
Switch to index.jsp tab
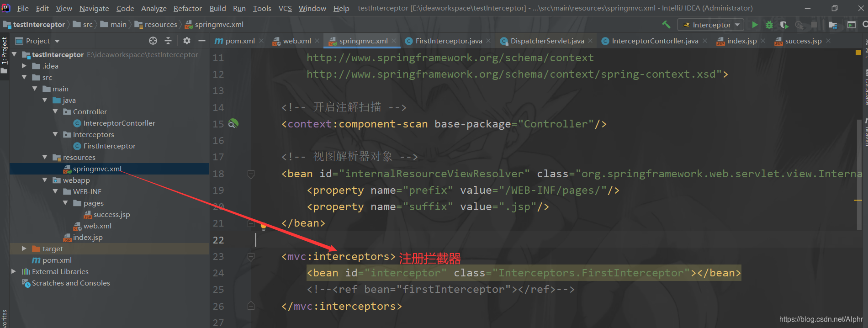tap(741, 41)
